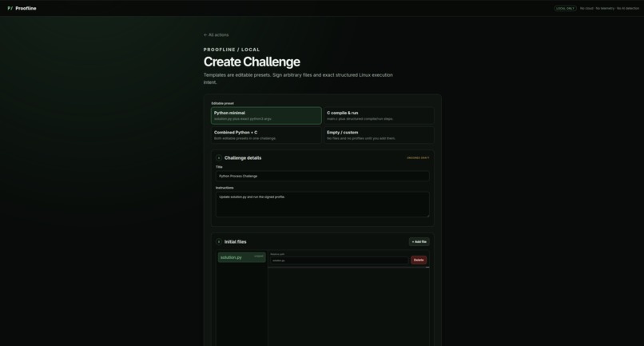Image resolution: width=644 pixels, height=346 pixels.
Task: Select the Python minimal preset
Action: (x=266, y=116)
